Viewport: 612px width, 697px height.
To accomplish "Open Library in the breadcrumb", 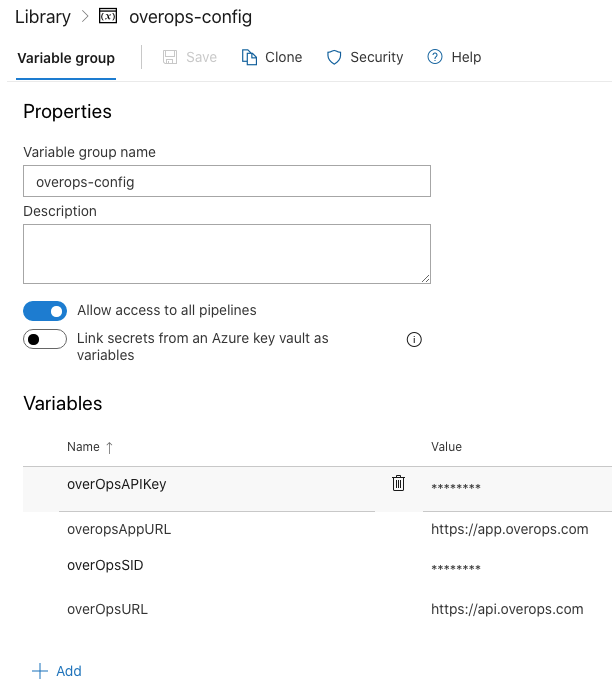I will click(43, 17).
